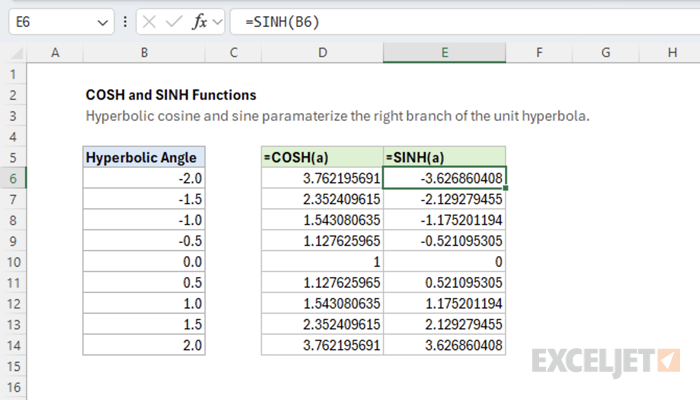700x400 pixels.
Task: Select column C header
Action: (x=233, y=53)
